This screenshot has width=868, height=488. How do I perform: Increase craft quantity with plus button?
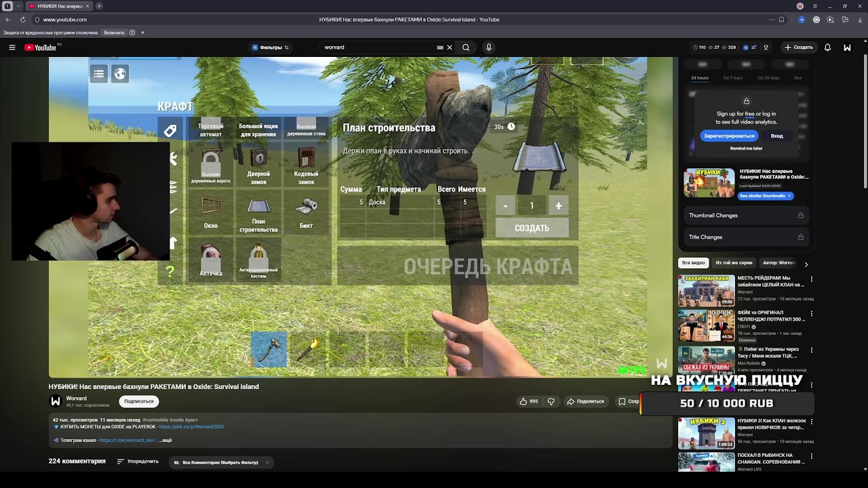click(x=559, y=205)
